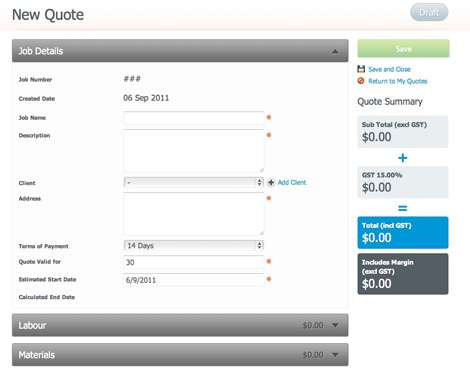This screenshot has height=370, width=470.
Task: Click the GST 15.00% summary box
Action: point(403,182)
